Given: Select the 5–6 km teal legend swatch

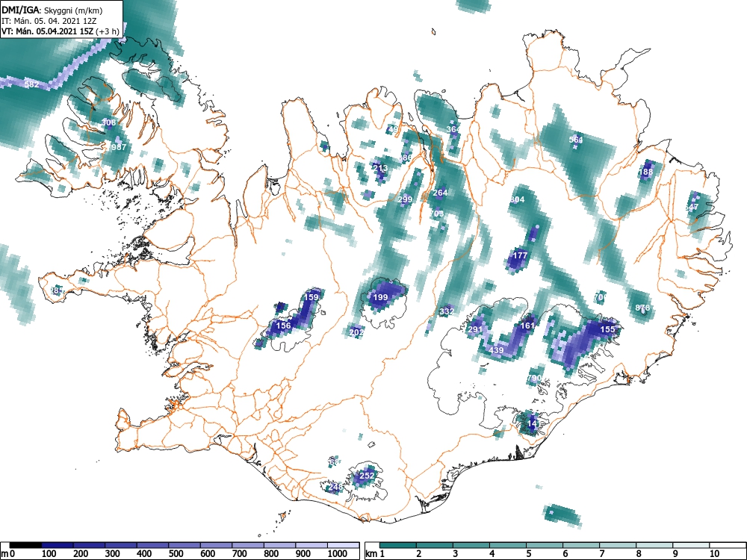Looking at the screenshot, I should (545, 545).
